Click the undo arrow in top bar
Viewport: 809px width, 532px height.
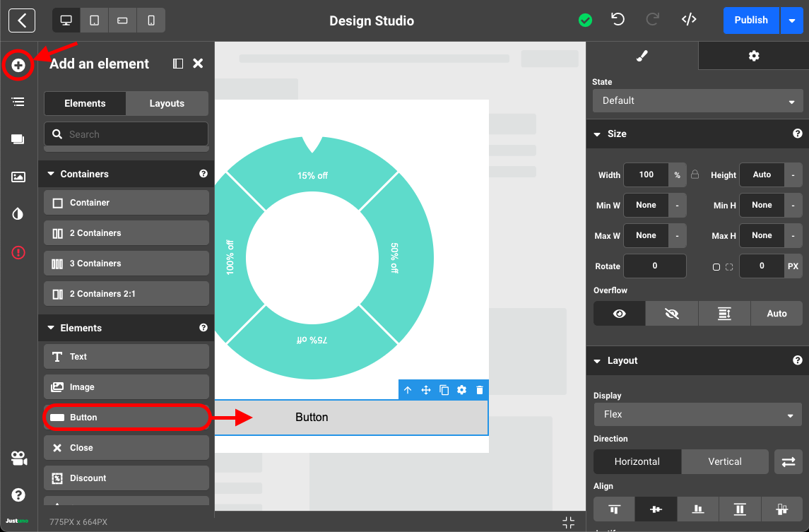click(618, 20)
